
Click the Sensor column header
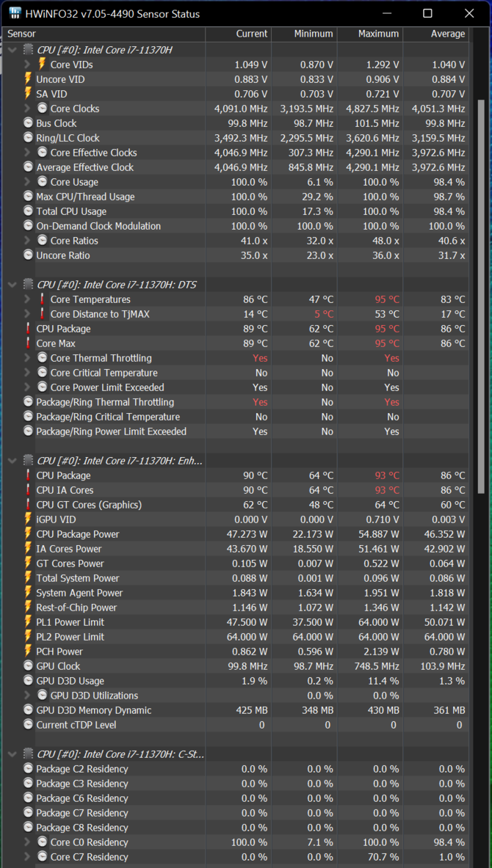(104, 34)
